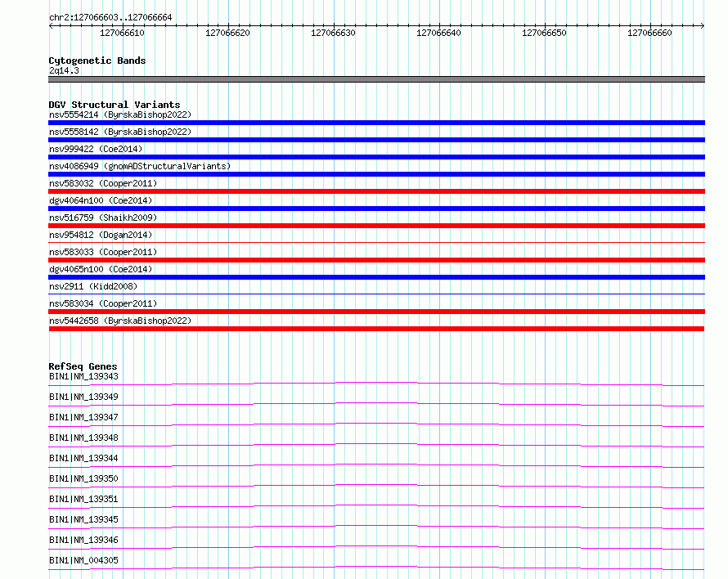Click the blue bar under nsv4086949
Image resolution: width=728 pixels, height=579 pixels.
click(376, 174)
